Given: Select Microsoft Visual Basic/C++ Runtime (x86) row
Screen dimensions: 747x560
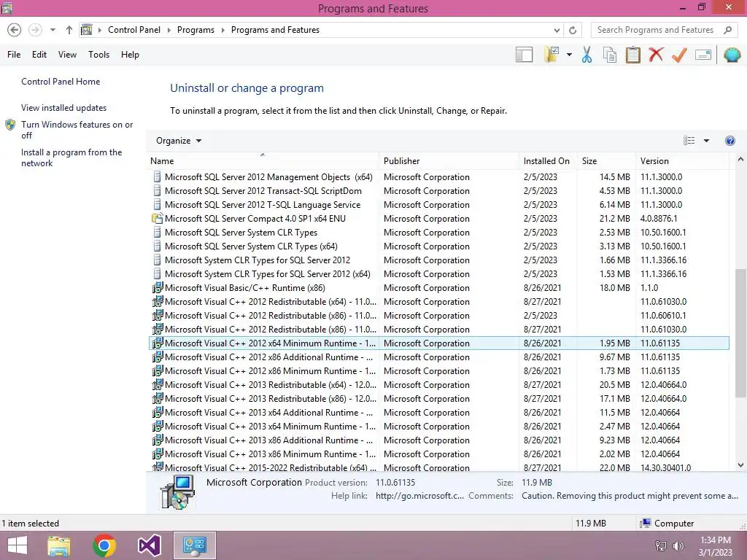Looking at the screenshot, I should [438, 287].
